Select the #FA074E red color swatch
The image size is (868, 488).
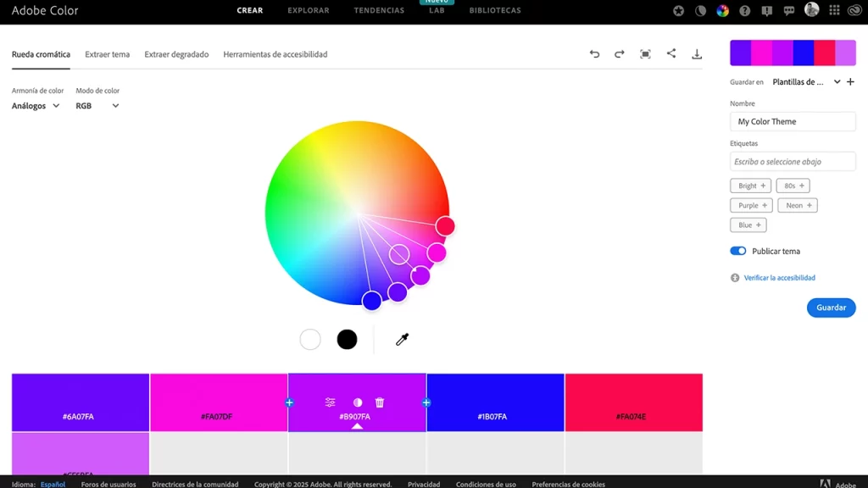pos(633,402)
